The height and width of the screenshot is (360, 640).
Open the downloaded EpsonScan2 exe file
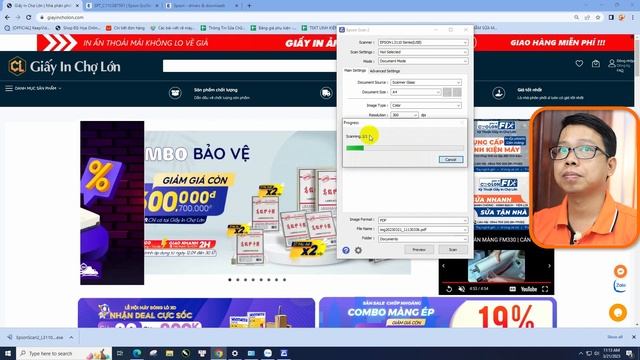(x=39, y=338)
